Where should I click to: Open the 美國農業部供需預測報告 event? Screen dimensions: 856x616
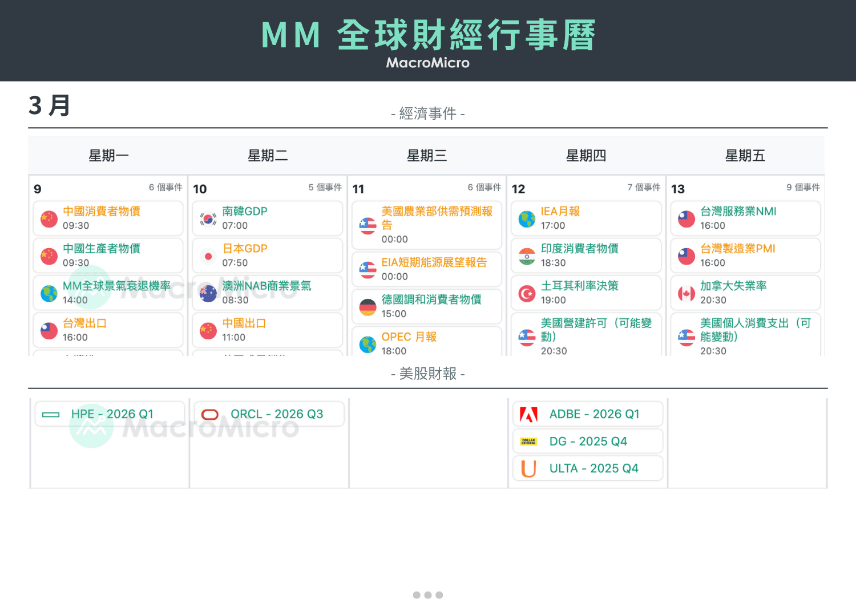pyautogui.click(x=427, y=225)
